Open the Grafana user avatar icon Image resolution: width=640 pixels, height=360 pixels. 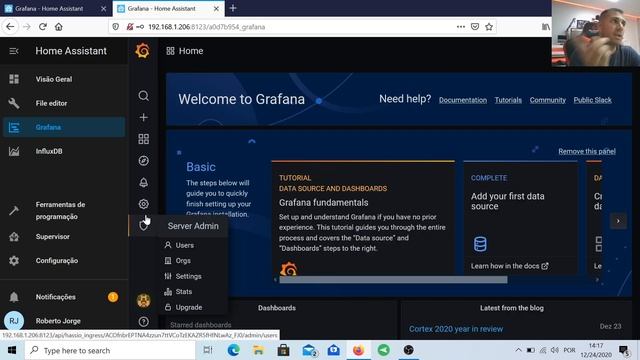[x=143, y=300]
